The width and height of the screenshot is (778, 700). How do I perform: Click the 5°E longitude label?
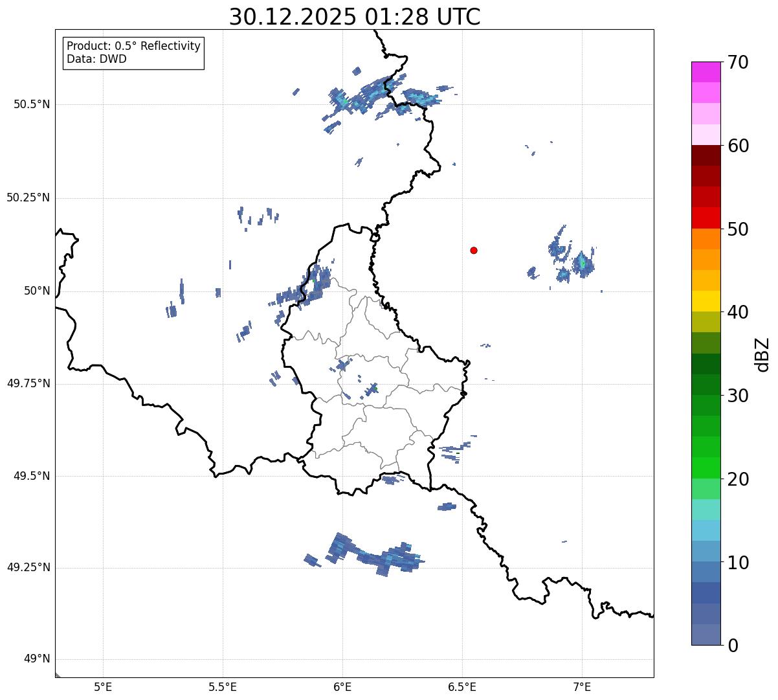click(103, 686)
